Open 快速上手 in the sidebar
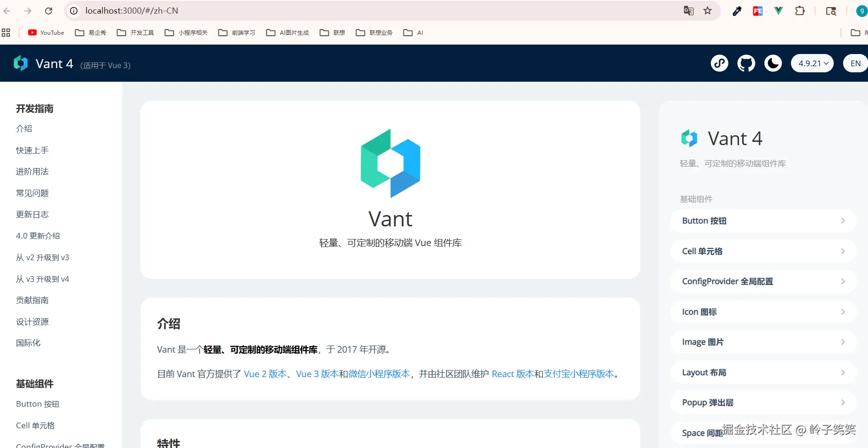This screenshot has width=868, height=448. pos(32,150)
